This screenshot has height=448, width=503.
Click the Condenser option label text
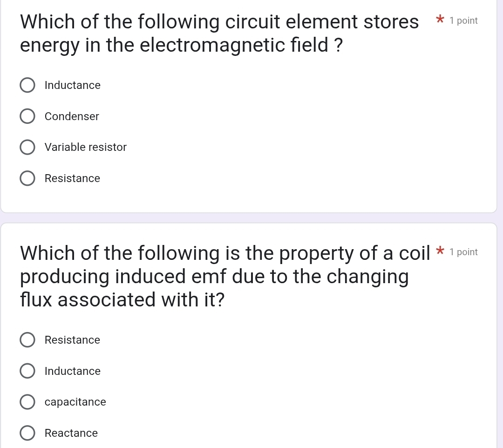pos(72,116)
